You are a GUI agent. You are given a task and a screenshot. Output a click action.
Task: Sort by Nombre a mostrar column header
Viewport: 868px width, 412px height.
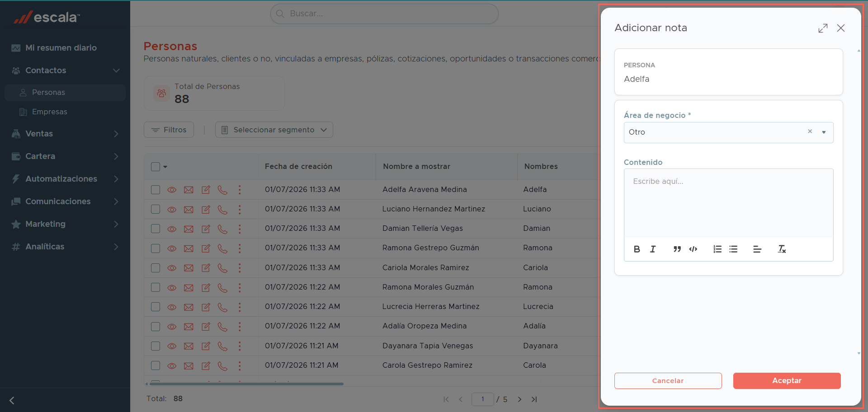coord(416,167)
